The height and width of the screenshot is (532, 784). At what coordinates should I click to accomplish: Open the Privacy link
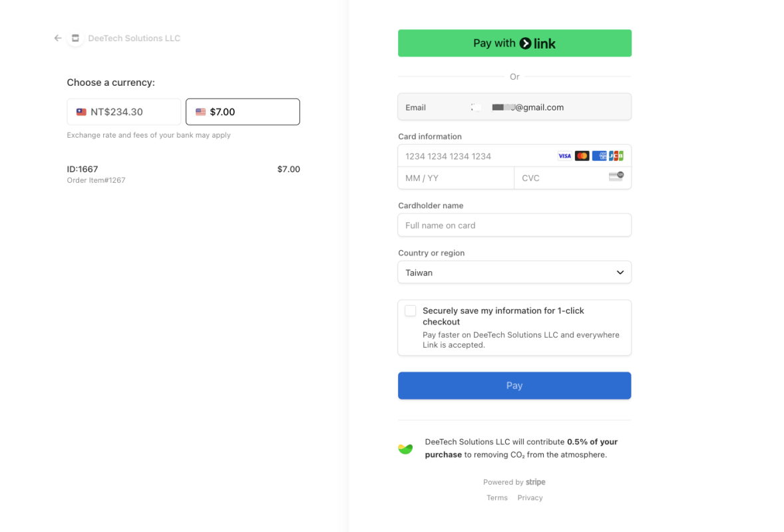pyautogui.click(x=530, y=497)
